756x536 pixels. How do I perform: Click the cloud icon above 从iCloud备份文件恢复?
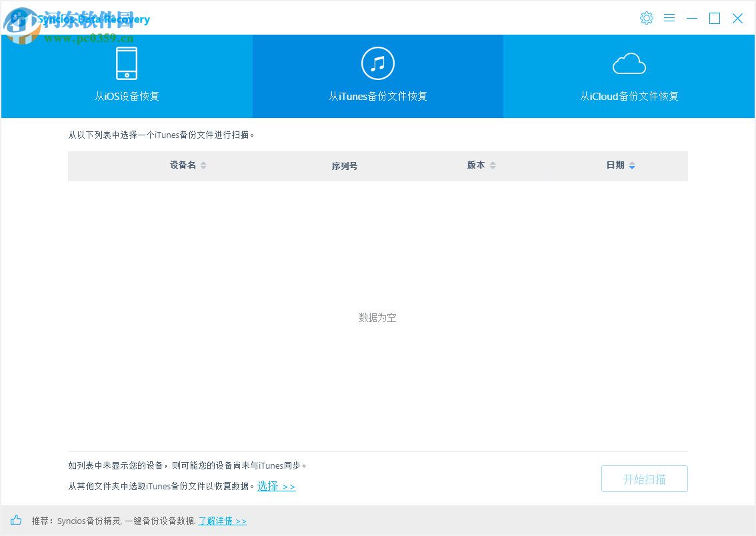tap(629, 62)
